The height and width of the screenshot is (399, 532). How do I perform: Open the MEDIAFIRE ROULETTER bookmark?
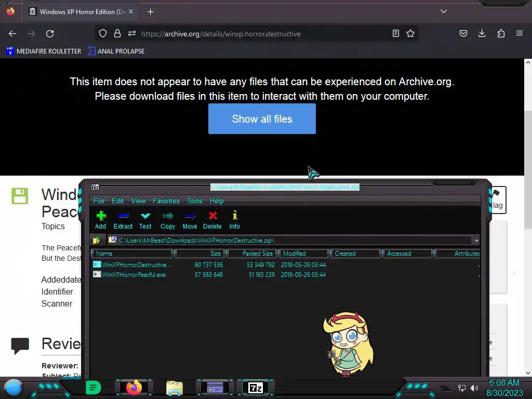pyautogui.click(x=44, y=51)
